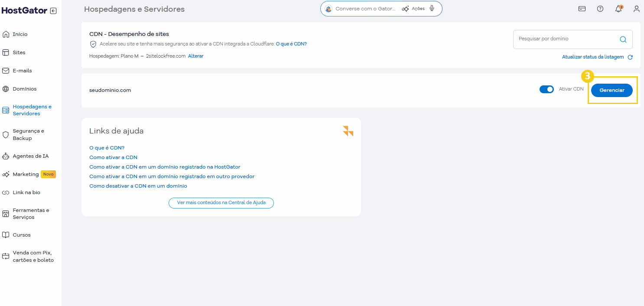Open the Sites section in the sidebar
The image size is (644, 306).
(x=18, y=52)
